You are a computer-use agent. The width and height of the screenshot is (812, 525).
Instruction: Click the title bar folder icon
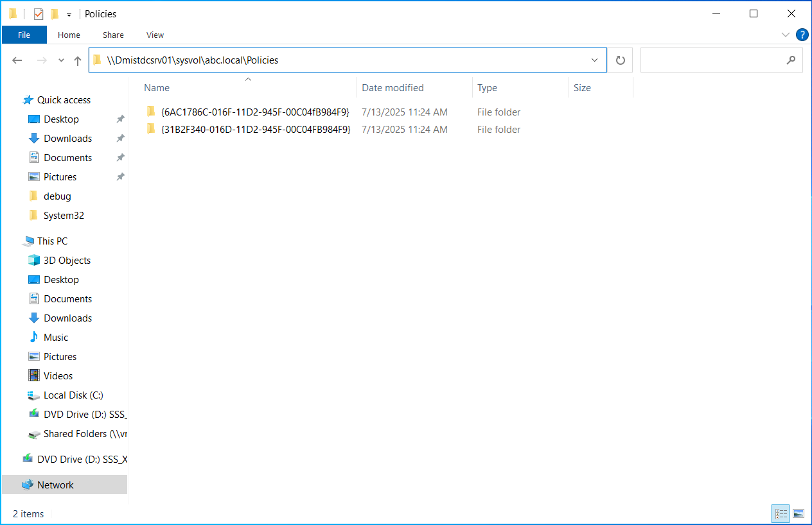click(13, 14)
